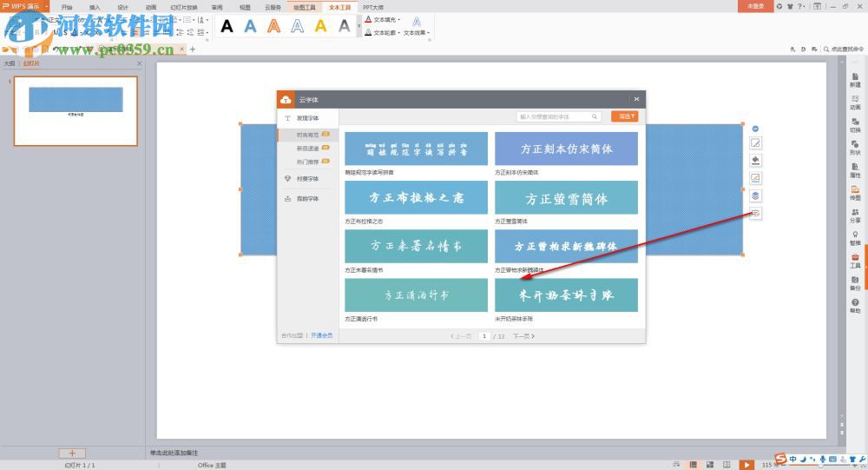The width and height of the screenshot is (868, 470).
Task: Select the black text style preset
Action: [227, 26]
